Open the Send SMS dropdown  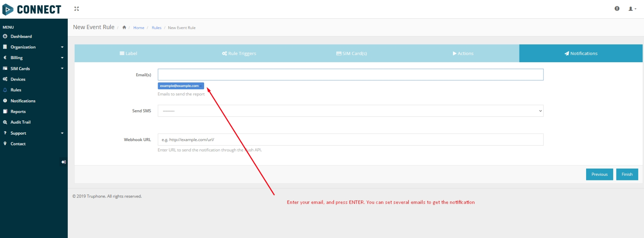coord(350,111)
